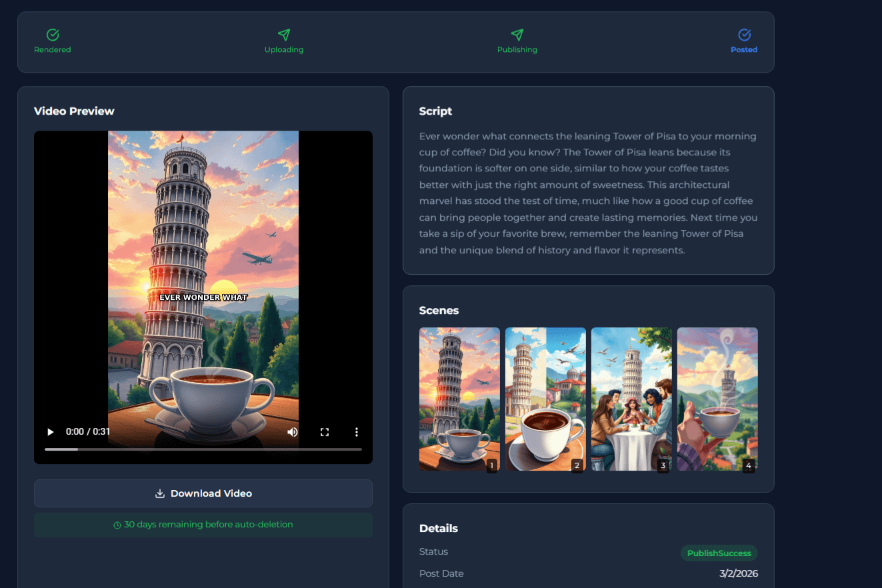Click the Uploading paper plane icon
Viewport: 882px width, 588px height.
284,35
